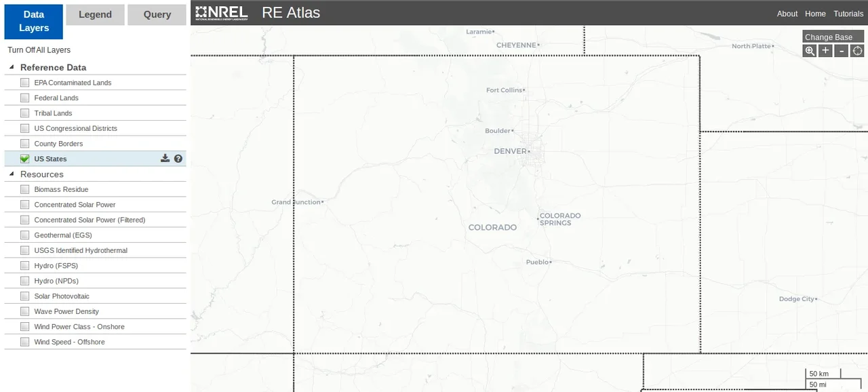
Task: Open the Query tab
Action: pos(157,15)
